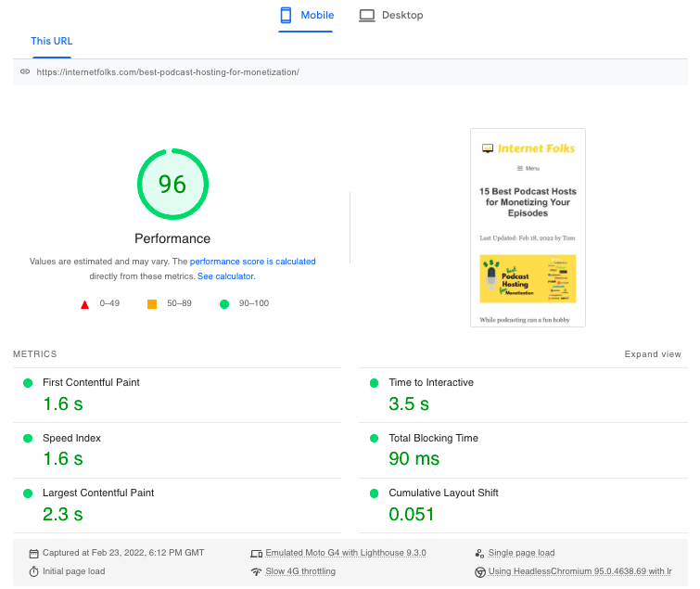
Task: Click the Emulated Moto G4 with Lighthouse text
Action: (346, 553)
